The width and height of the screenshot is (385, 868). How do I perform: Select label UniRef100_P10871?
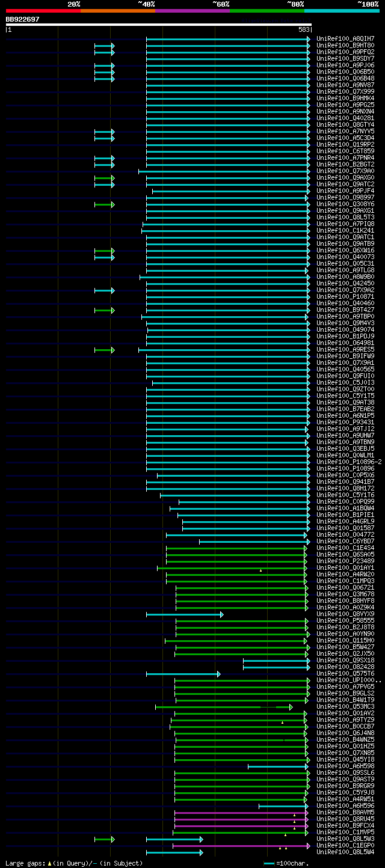point(345,296)
